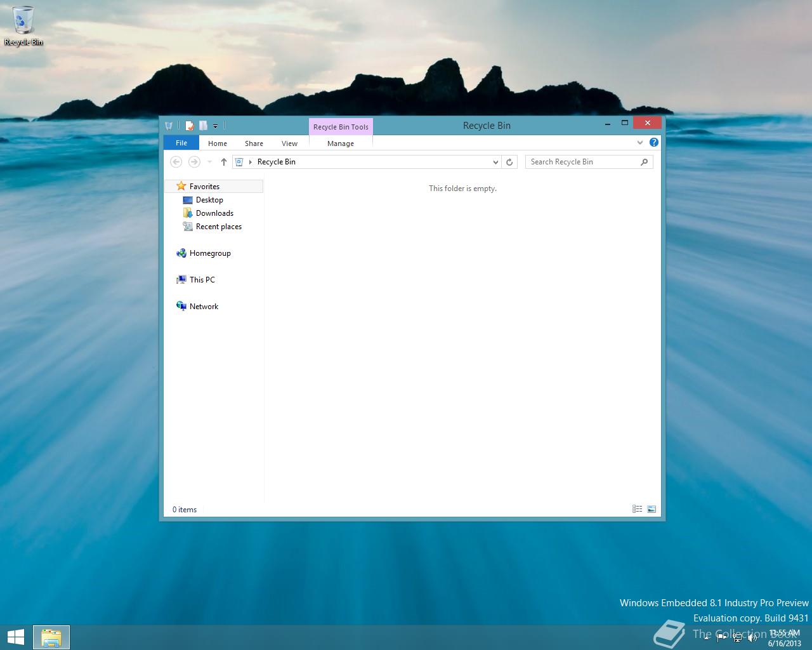This screenshot has width=812, height=650.
Task: Click the Network icon in the sidebar
Action: [181, 306]
